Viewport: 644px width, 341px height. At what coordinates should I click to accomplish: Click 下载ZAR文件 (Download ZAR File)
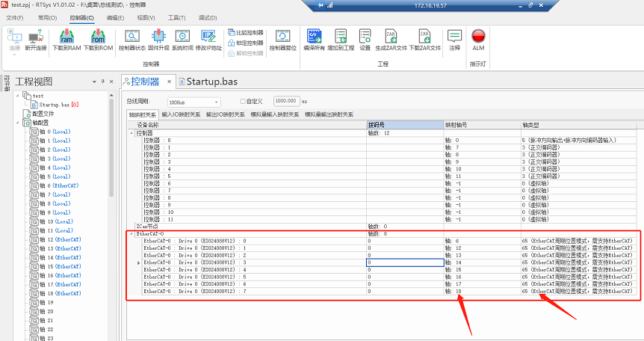coord(425,40)
